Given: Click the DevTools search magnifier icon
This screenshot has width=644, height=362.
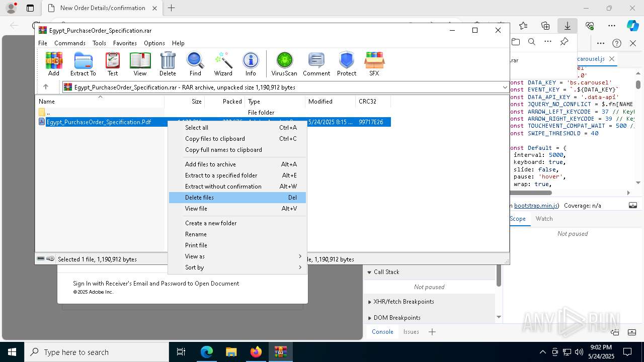Looking at the screenshot, I should [x=532, y=42].
